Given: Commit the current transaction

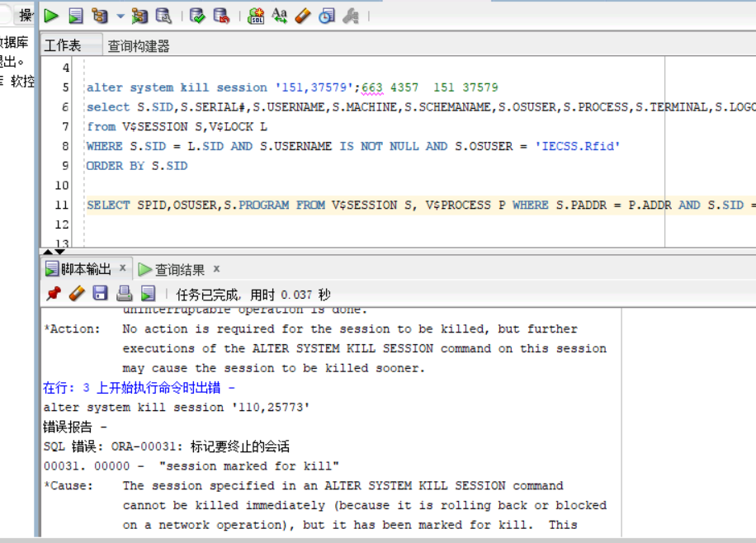Looking at the screenshot, I should pos(196,15).
